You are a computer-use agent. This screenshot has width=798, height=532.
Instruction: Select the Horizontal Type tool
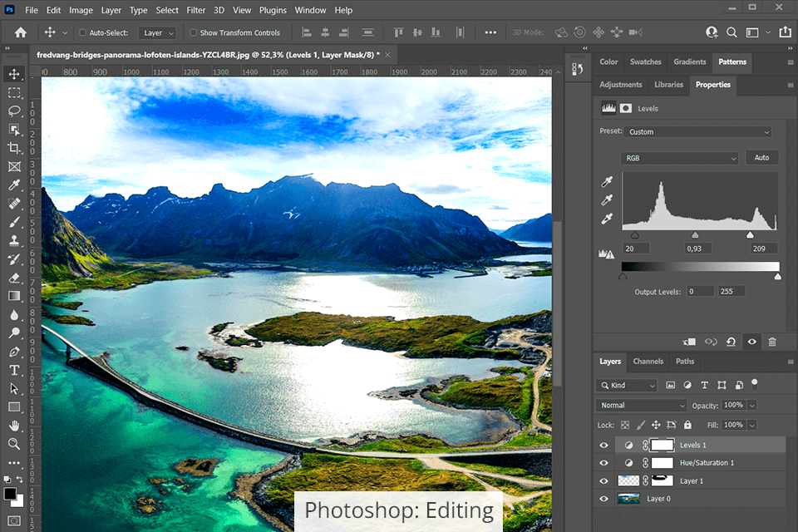[x=14, y=370]
